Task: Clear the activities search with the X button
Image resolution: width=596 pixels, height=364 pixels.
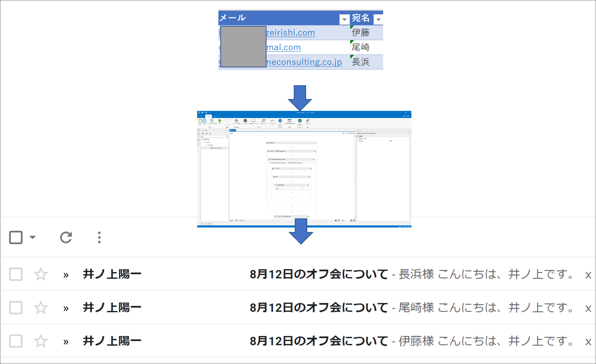Action: click(227, 136)
